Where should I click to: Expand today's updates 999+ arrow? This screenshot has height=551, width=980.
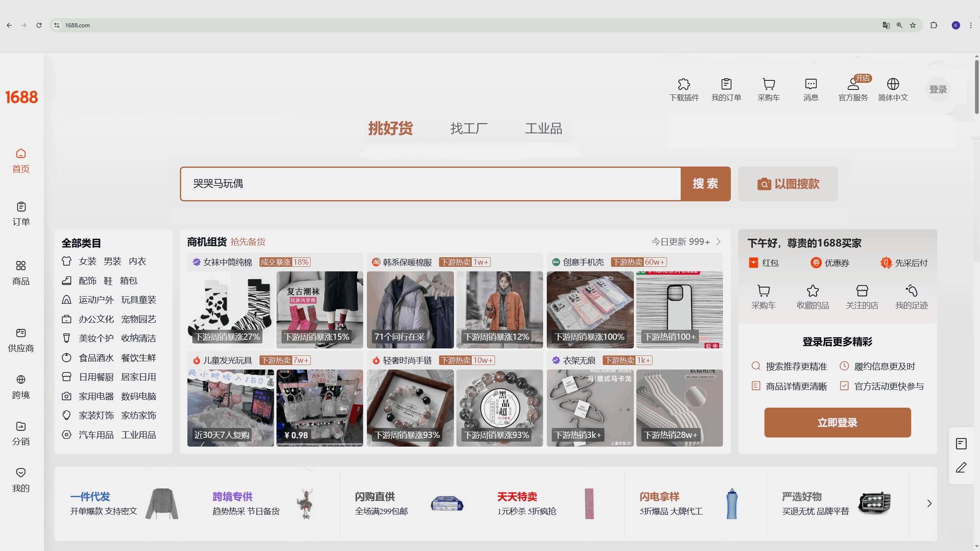[718, 242]
